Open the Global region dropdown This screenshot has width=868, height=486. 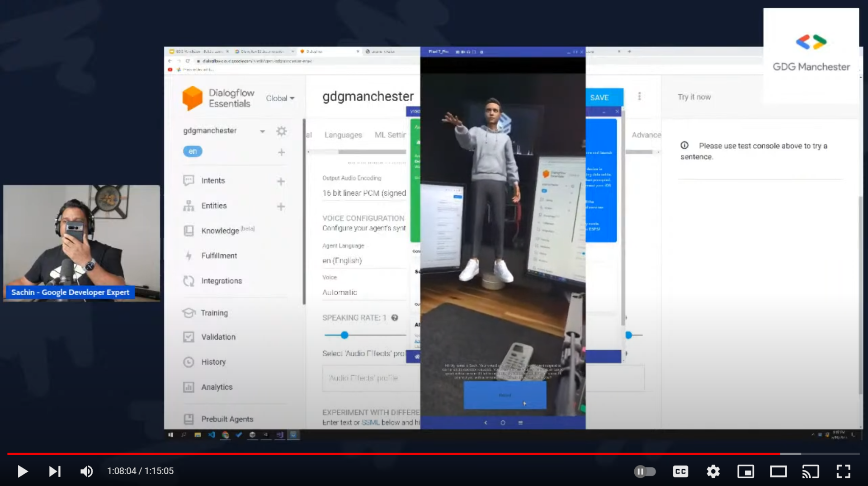coord(280,98)
